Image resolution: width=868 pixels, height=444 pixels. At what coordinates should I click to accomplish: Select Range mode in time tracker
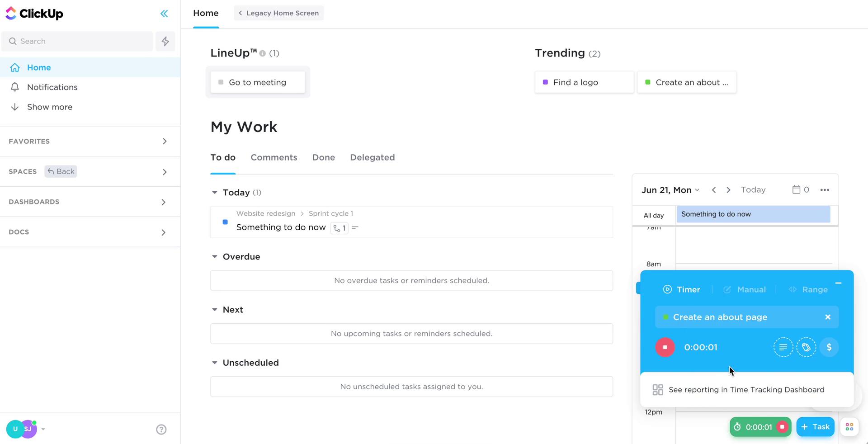coord(808,290)
